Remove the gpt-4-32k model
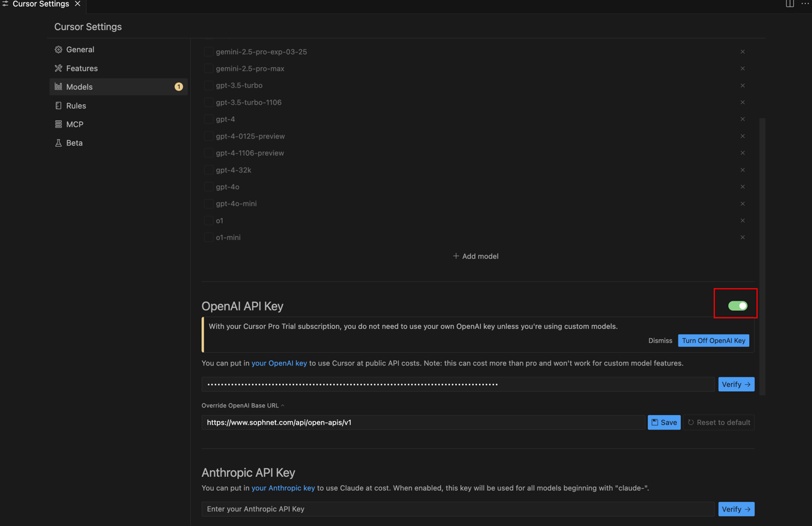 [743, 170]
